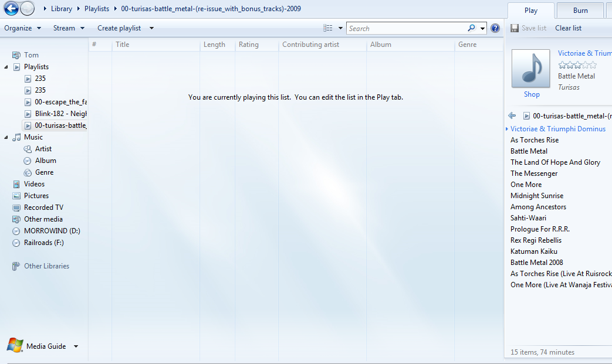Click the Save list floppy disk icon
612x364 pixels.
pyautogui.click(x=515, y=28)
